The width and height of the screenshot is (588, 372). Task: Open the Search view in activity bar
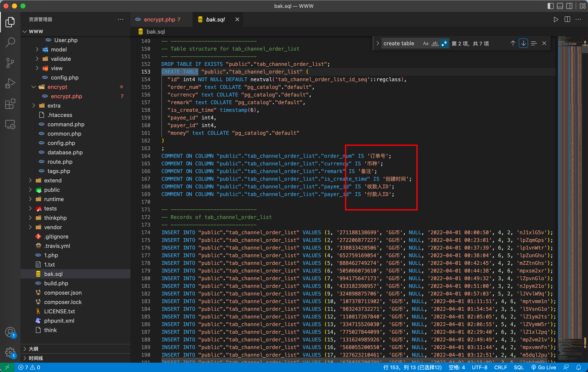(10, 42)
